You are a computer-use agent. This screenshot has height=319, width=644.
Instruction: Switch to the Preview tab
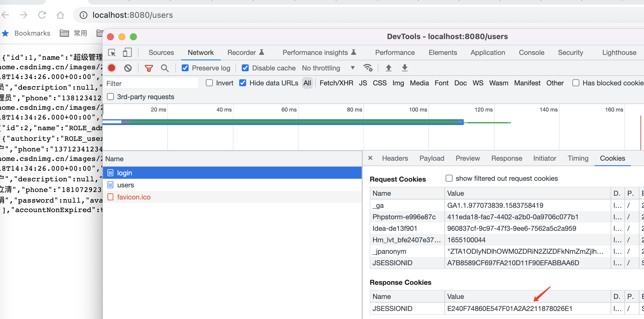pyautogui.click(x=468, y=158)
